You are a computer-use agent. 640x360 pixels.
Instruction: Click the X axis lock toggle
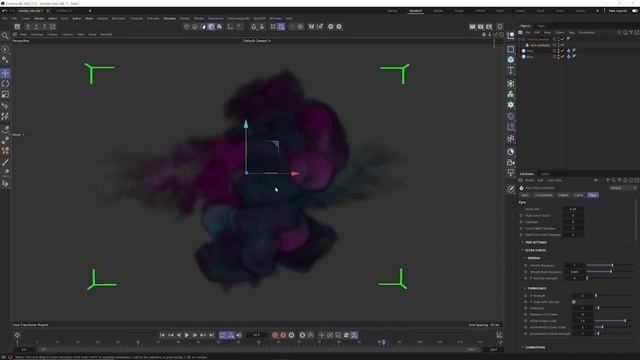[28, 27]
